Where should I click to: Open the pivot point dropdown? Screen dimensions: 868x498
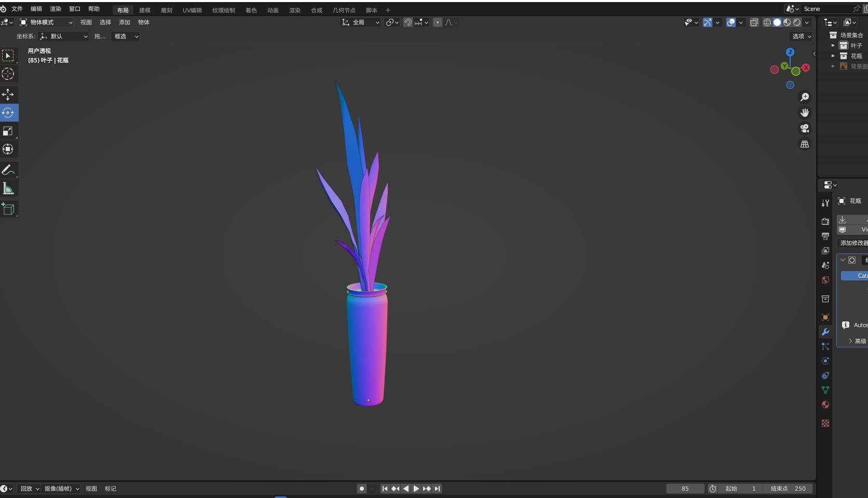[392, 22]
